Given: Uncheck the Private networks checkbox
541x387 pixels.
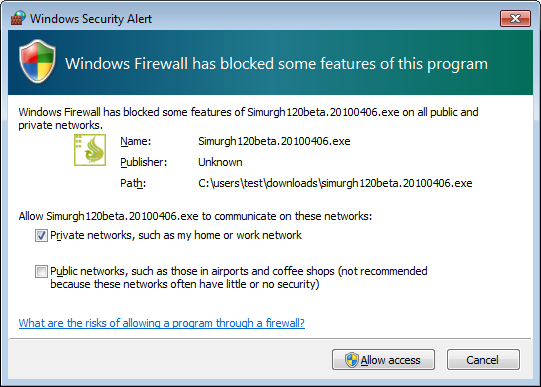Looking at the screenshot, I should pyautogui.click(x=41, y=236).
